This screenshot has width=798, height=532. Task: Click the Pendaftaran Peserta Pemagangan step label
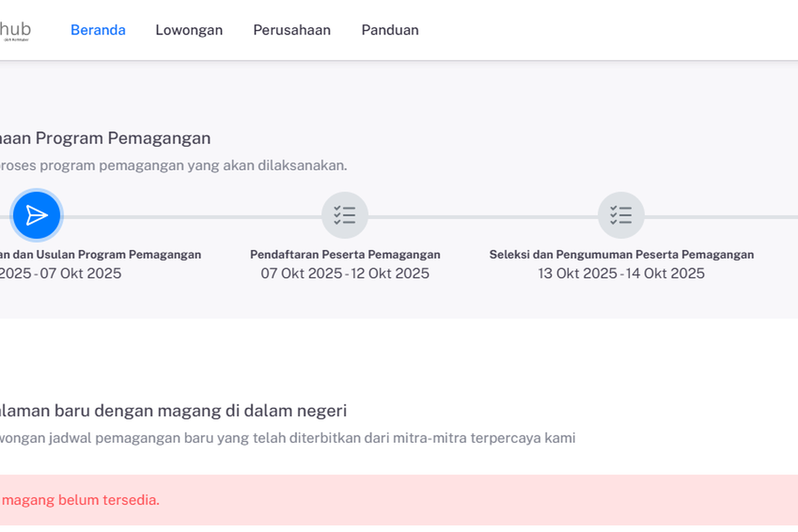point(345,254)
